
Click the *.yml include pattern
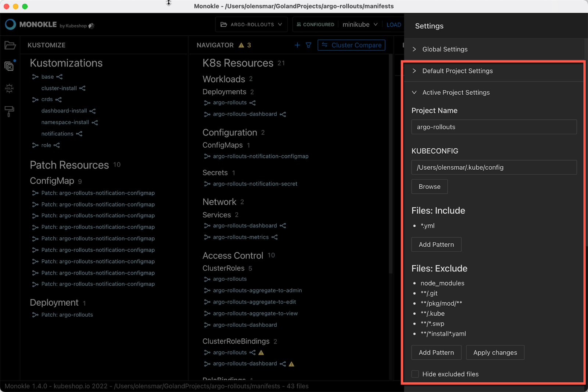427,226
